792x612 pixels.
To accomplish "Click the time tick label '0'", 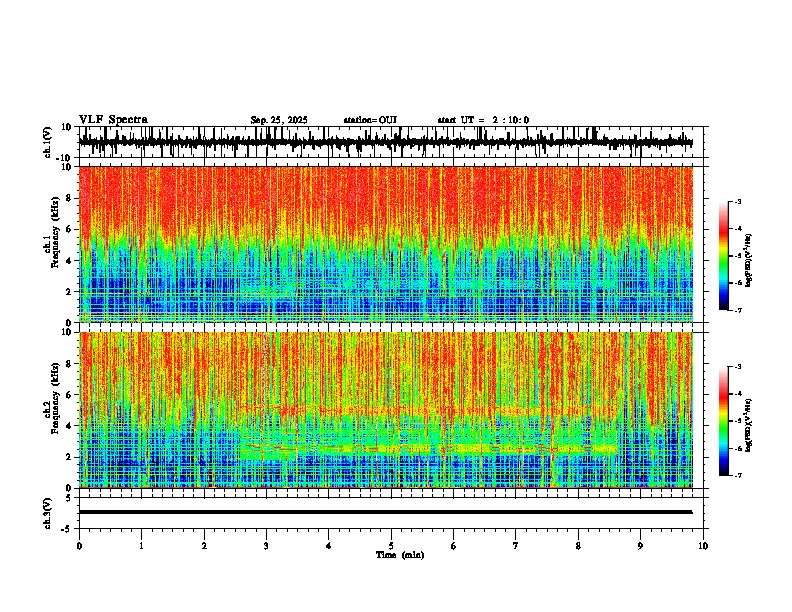I will click(x=79, y=546).
